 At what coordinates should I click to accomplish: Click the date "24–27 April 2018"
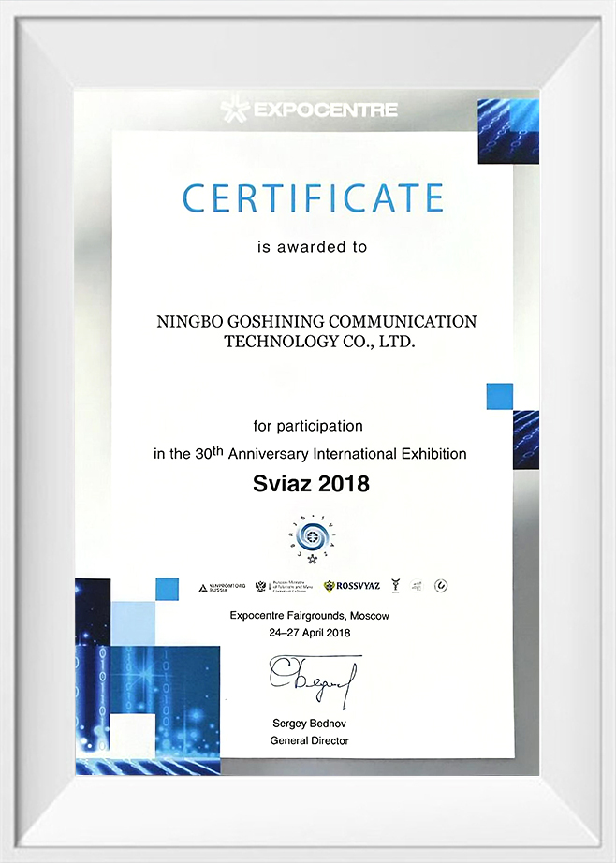[309, 634]
